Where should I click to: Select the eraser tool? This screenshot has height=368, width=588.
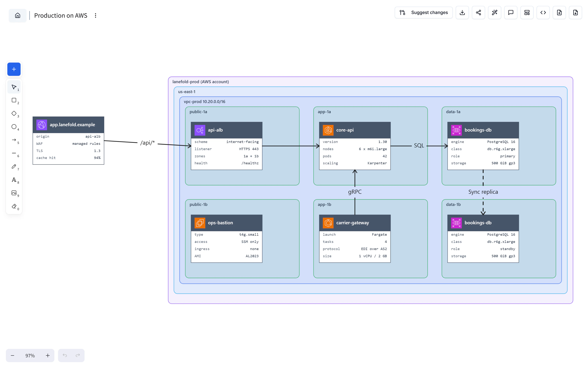pos(14,206)
